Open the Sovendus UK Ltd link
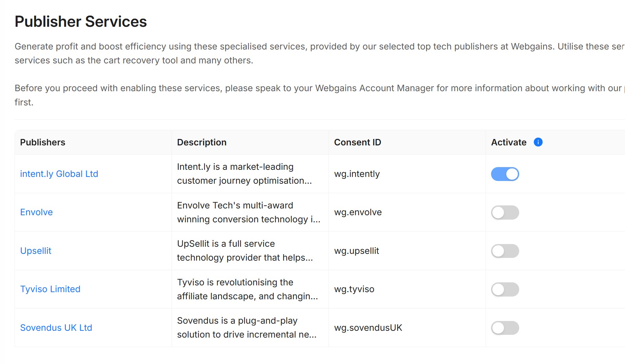The width and height of the screenshot is (625, 364). click(x=56, y=328)
